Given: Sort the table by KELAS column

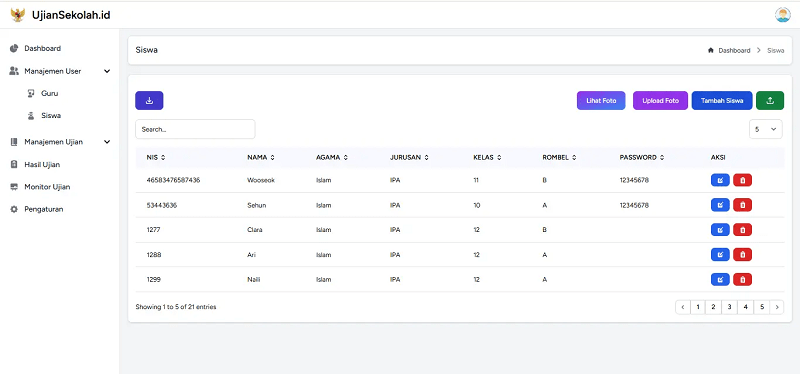Looking at the screenshot, I should 487,158.
